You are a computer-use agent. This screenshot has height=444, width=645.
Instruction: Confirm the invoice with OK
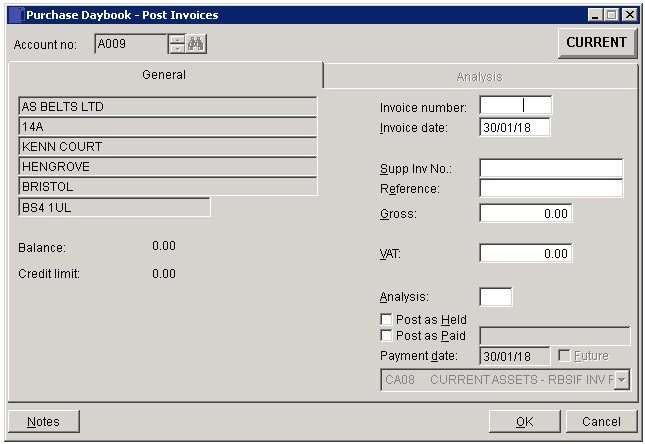(524, 421)
